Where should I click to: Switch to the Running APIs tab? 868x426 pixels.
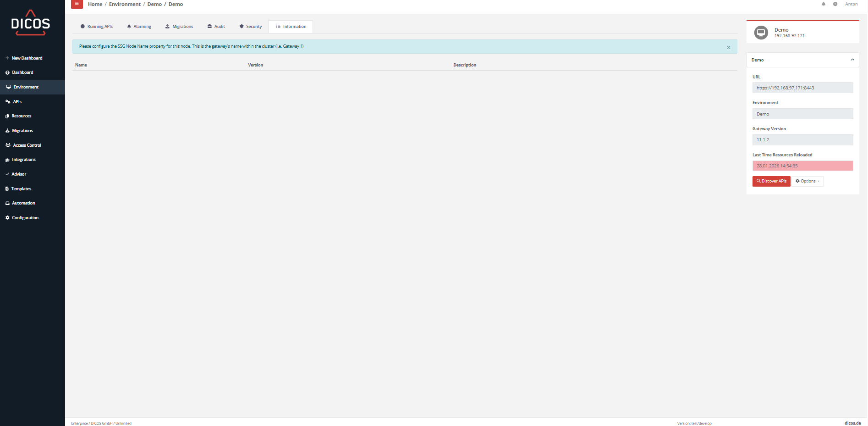click(x=96, y=27)
